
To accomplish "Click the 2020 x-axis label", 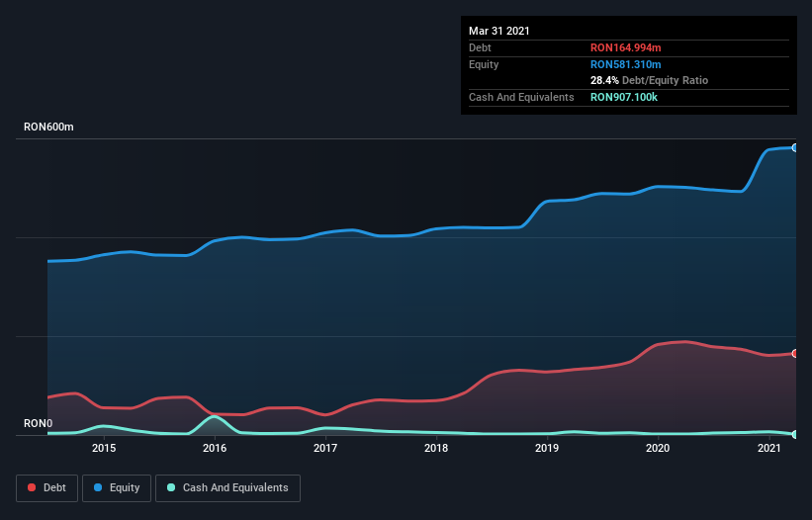I will 658,448.
